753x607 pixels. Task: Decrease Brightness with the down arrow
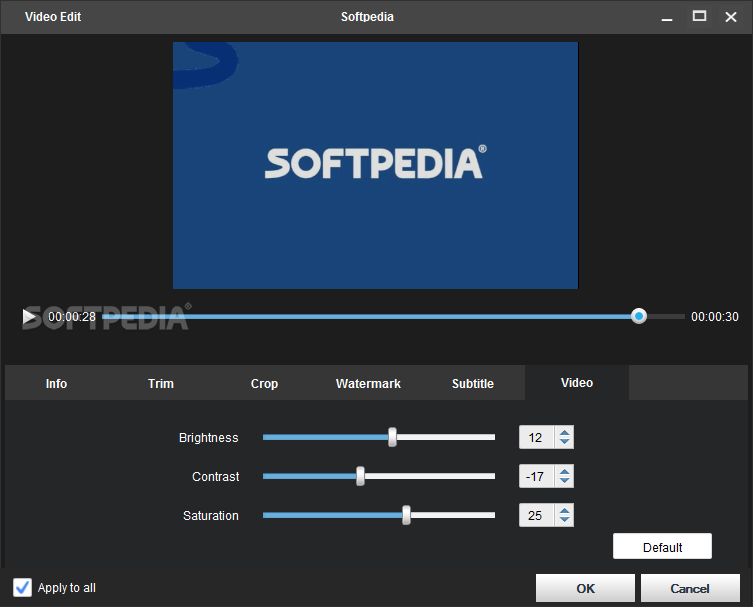click(564, 442)
